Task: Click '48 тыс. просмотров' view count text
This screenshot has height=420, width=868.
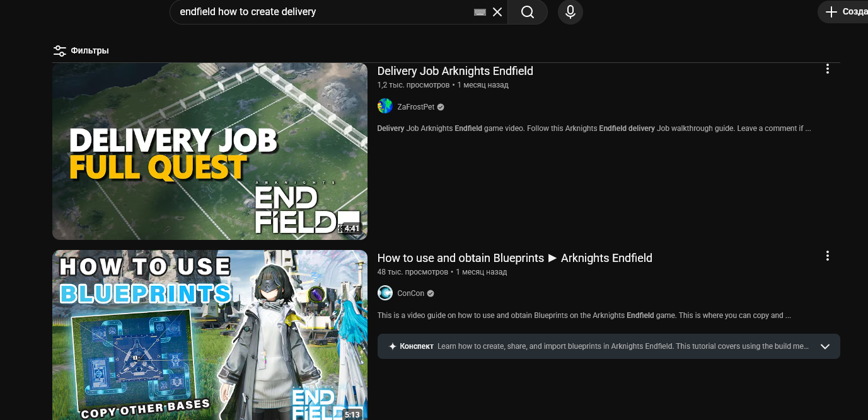Action: (x=413, y=272)
